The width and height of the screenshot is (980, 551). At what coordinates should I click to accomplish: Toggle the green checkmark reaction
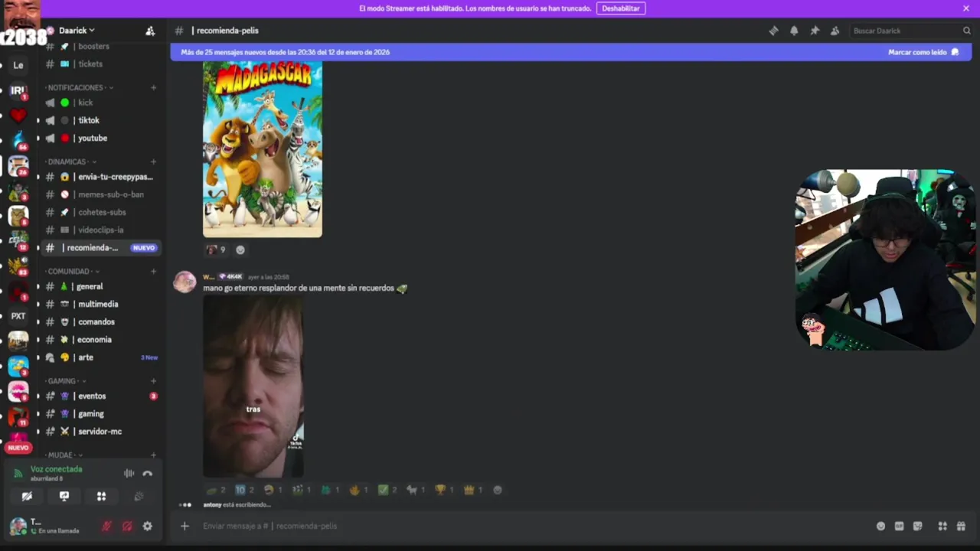(387, 490)
